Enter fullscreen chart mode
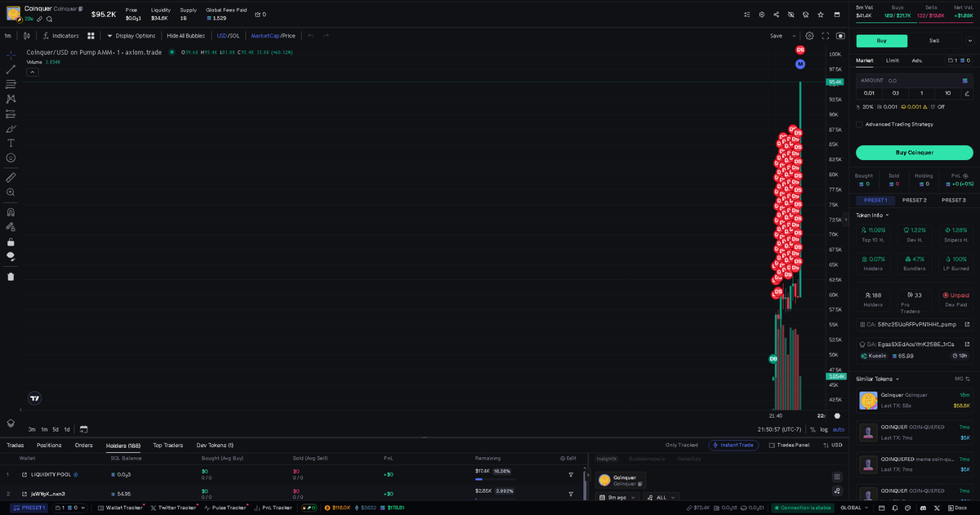 826,36
